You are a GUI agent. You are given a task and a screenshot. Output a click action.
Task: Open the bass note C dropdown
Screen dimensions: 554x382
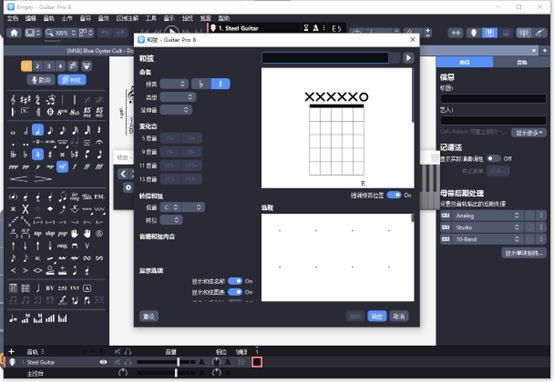[x=171, y=207]
